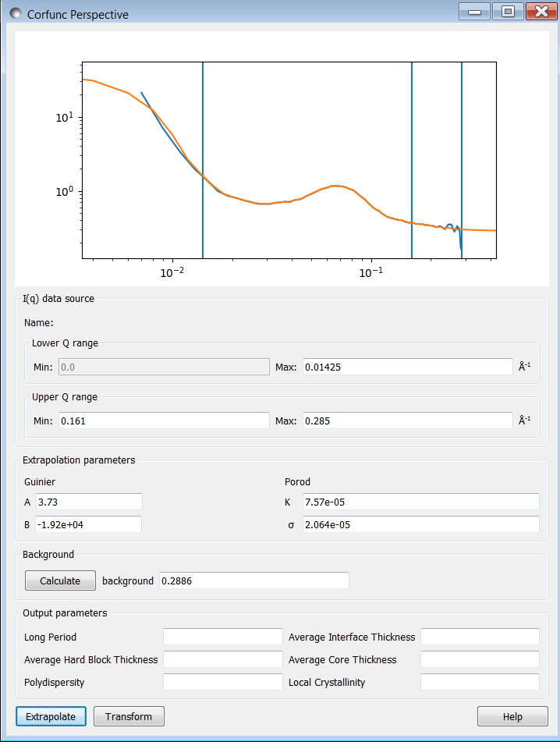Click the Corfunc Perspective window icon
Screen dimensions: 560x742
pyautogui.click(x=16, y=12)
